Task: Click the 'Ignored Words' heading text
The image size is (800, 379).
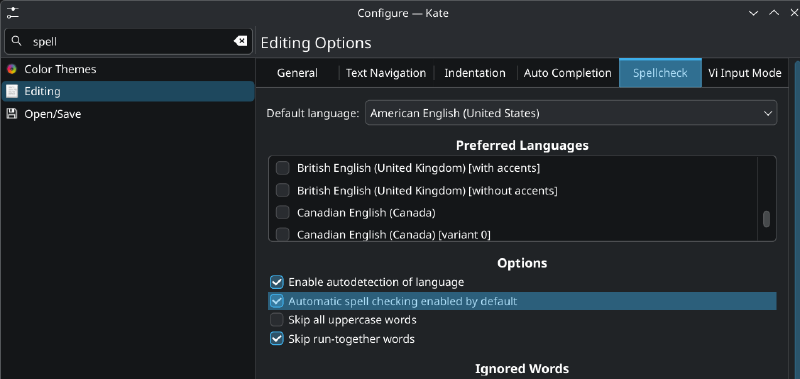Action: [522, 368]
